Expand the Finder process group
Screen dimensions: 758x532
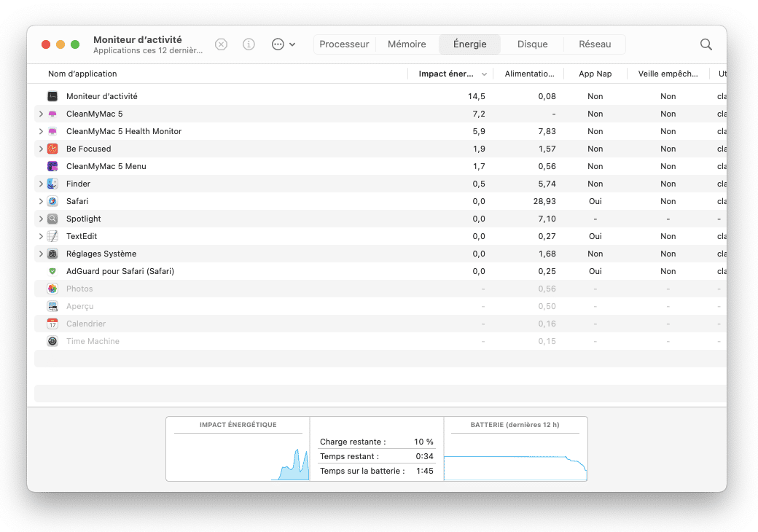point(41,184)
